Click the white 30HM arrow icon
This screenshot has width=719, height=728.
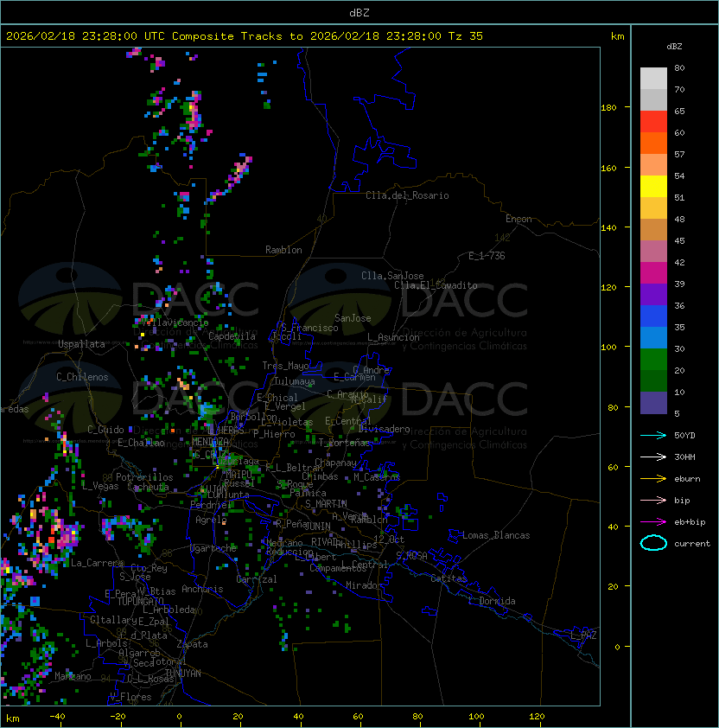pyautogui.click(x=653, y=457)
